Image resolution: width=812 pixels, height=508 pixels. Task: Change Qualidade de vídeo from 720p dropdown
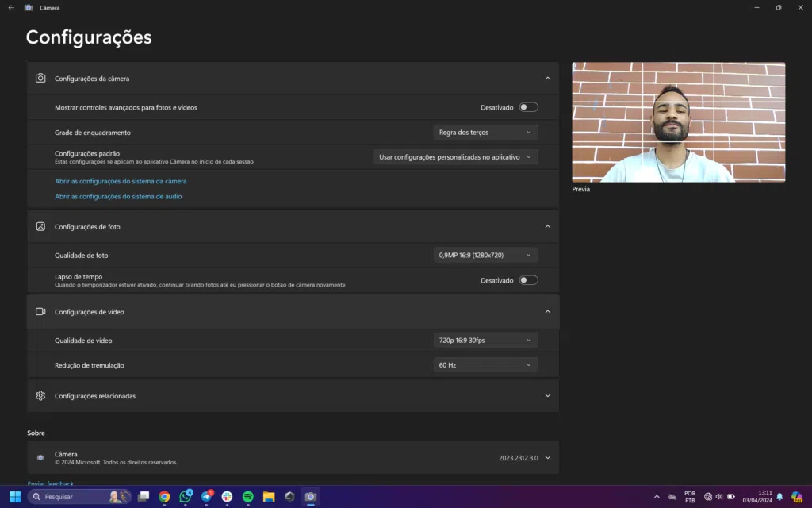485,341
